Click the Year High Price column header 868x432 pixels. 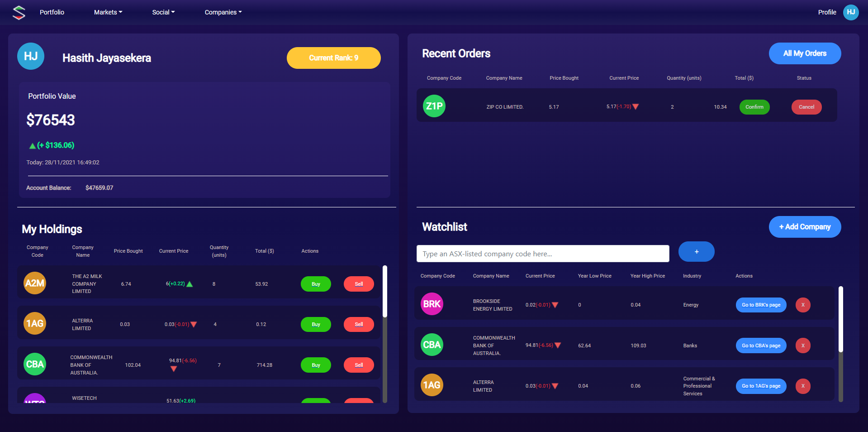click(x=648, y=276)
